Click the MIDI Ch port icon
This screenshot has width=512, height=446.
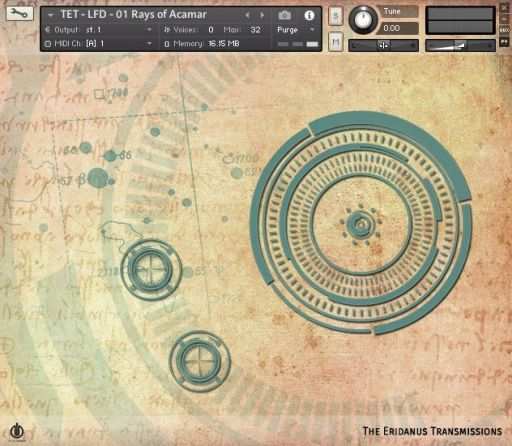click(x=48, y=44)
